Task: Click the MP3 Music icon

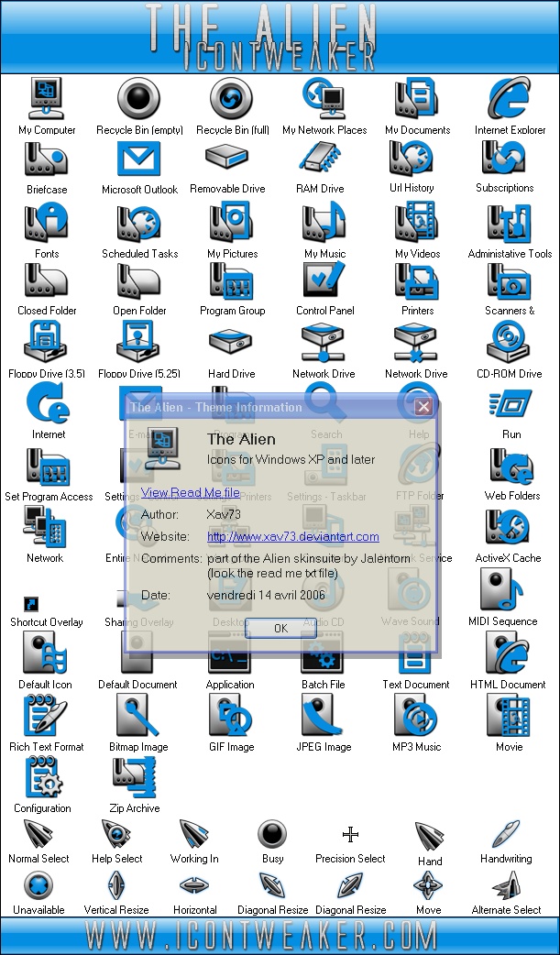Action: pyautogui.click(x=415, y=715)
